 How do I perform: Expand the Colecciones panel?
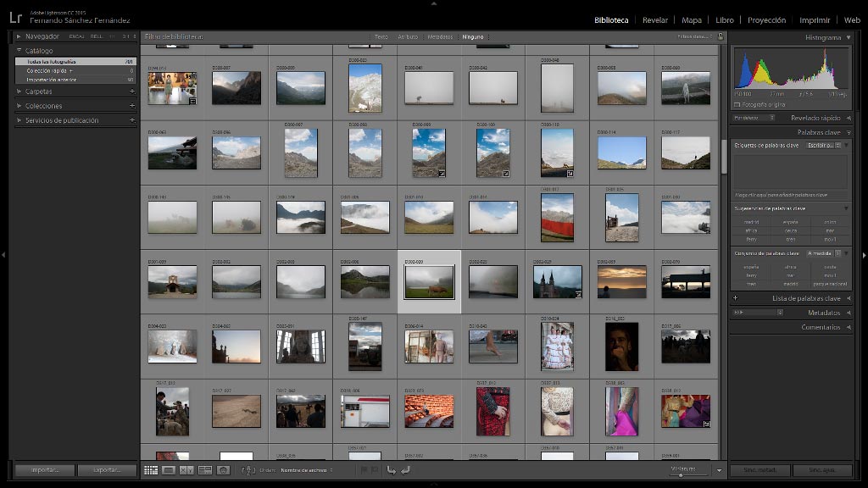pyautogui.click(x=19, y=106)
